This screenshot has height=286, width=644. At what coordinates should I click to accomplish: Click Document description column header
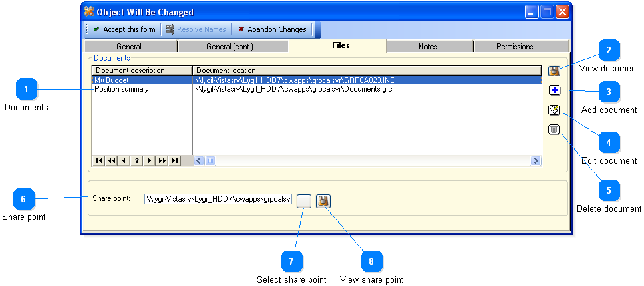(x=142, y=71)
